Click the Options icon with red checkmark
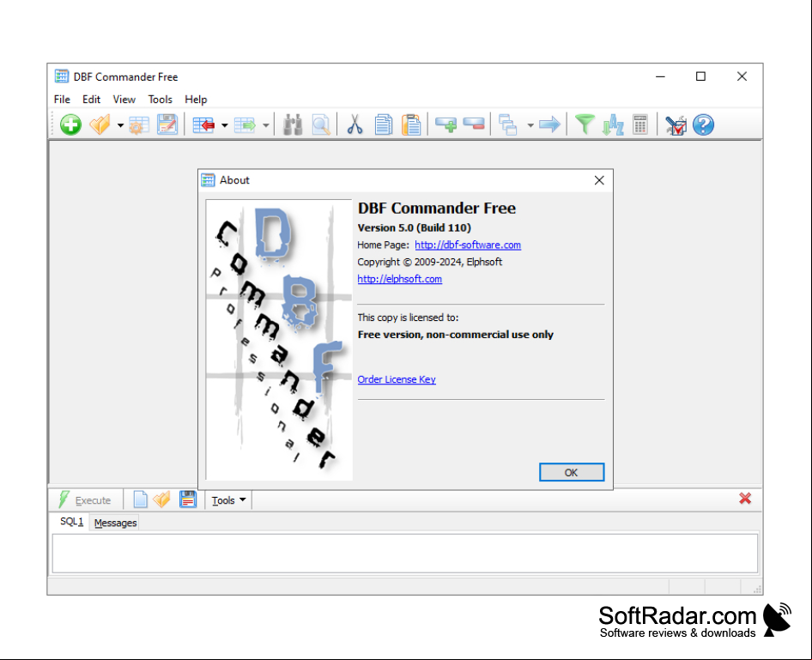Image resolution: width=812 pixels, height=660 pixels. 676,124
